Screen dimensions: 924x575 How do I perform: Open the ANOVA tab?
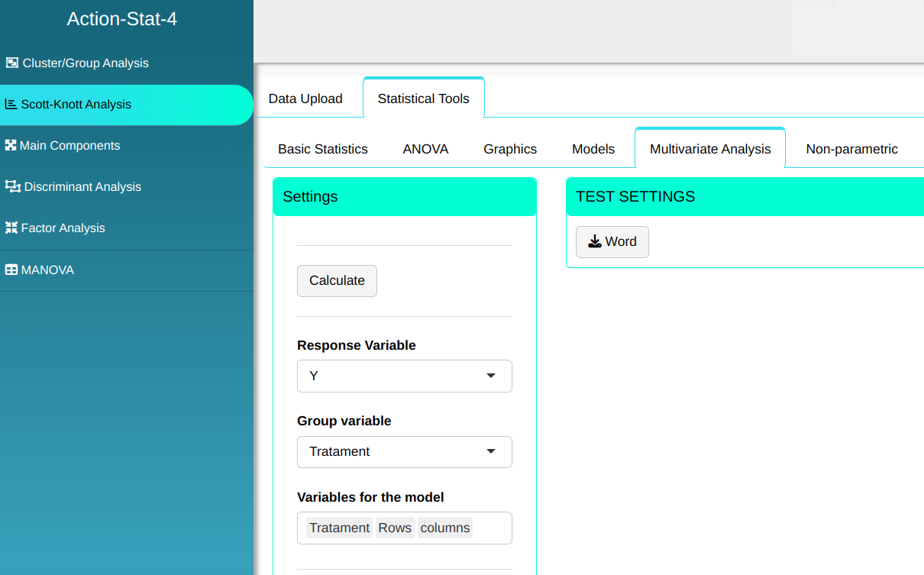[425, 149]
